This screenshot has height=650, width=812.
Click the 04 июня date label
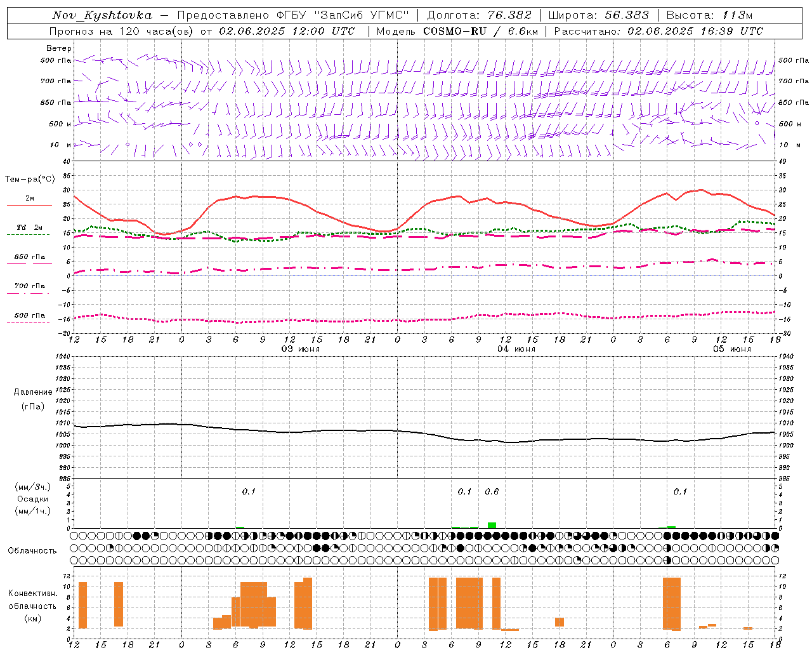click(x=516, y=349)
